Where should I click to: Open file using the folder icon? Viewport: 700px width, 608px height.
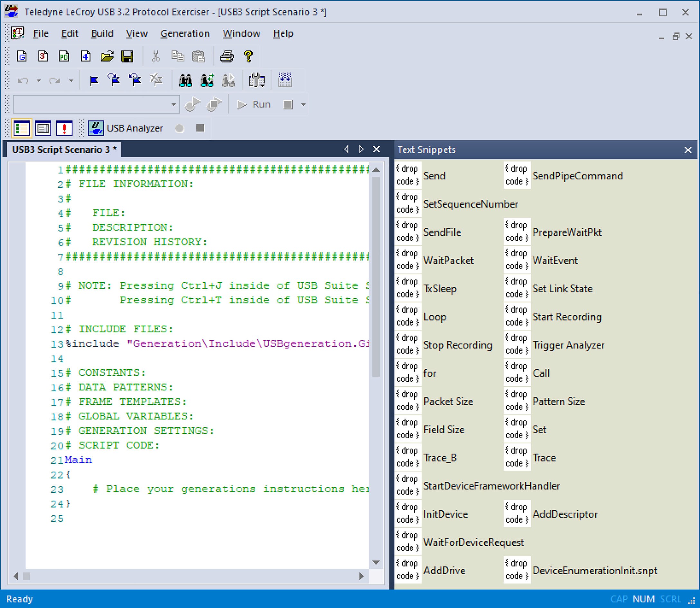point(107,56)
